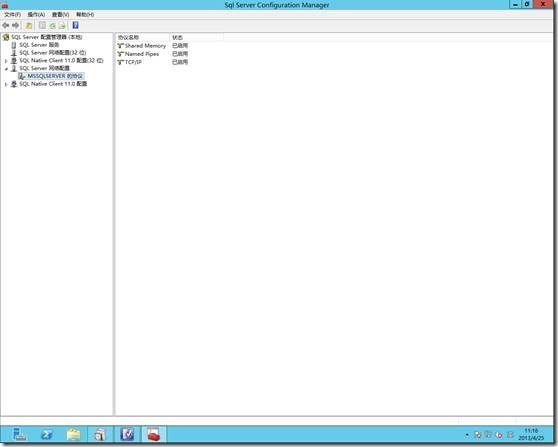The height and width of the screenshot is (447, 558).
Task: Click the Up one level folder icon
Action: click(x=28, y=25)
